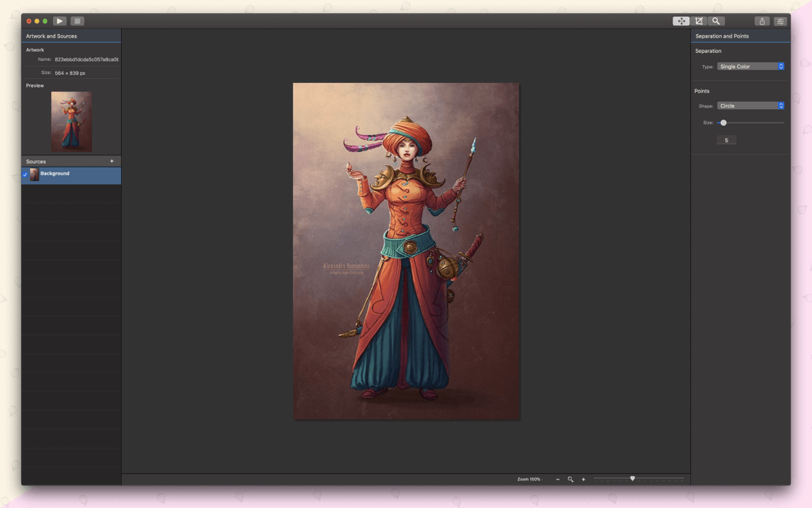Screen dimensions: 812x508
Task: Click the zoom slider handle at bottom
Action: coord(633,479)
